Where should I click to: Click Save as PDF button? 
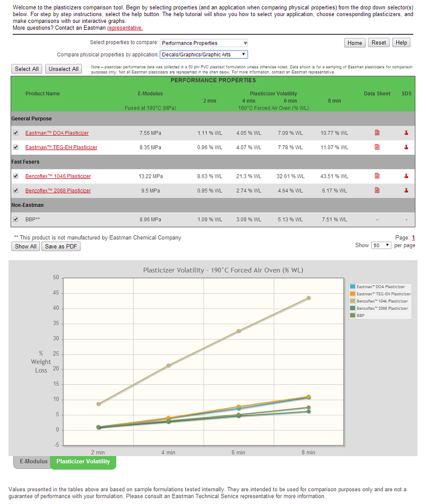[x=61, y=246]
